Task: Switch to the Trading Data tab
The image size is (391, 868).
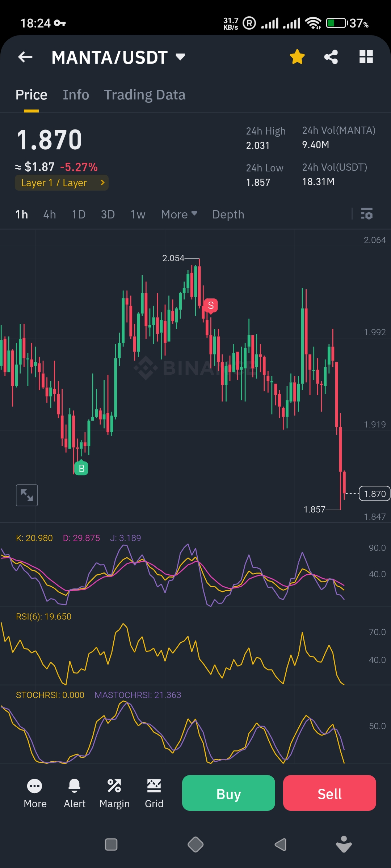Action: pyautogui.click(x=145, y=95)
